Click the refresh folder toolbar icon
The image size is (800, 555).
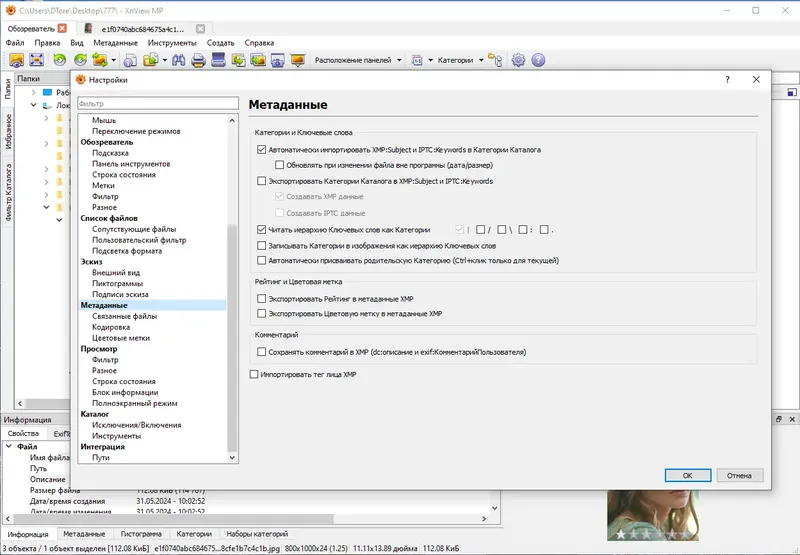[x=99, y=60]
